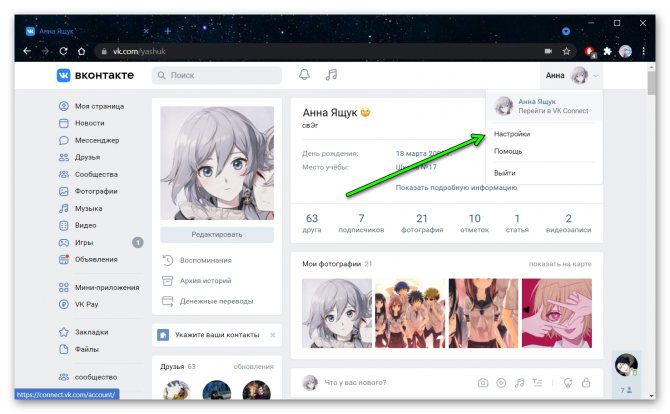Click the Видео sidebar icon
670x414 pixels.
pyautogui.click(x=64, y=225)
